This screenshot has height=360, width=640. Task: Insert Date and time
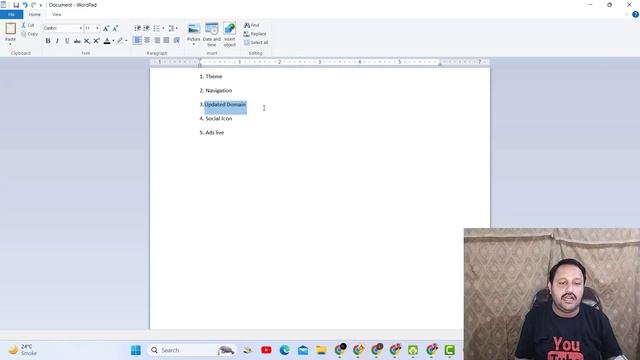211,35
